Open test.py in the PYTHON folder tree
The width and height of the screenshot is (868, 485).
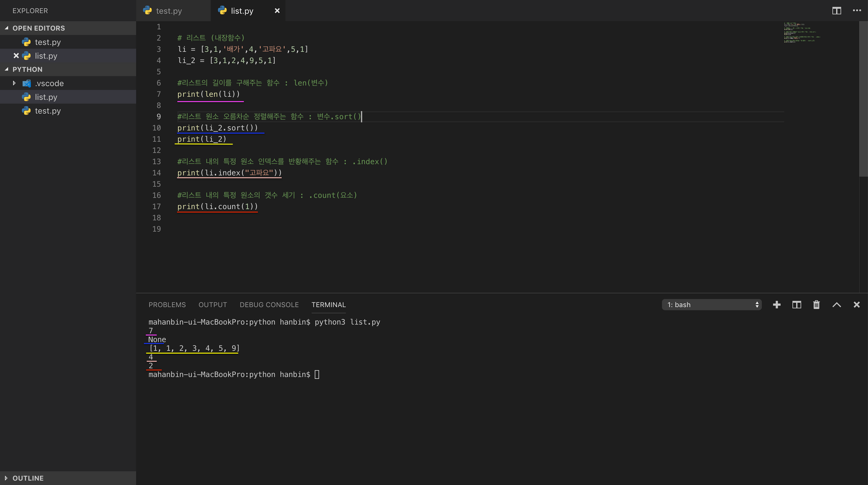click(x=48, y=111)
